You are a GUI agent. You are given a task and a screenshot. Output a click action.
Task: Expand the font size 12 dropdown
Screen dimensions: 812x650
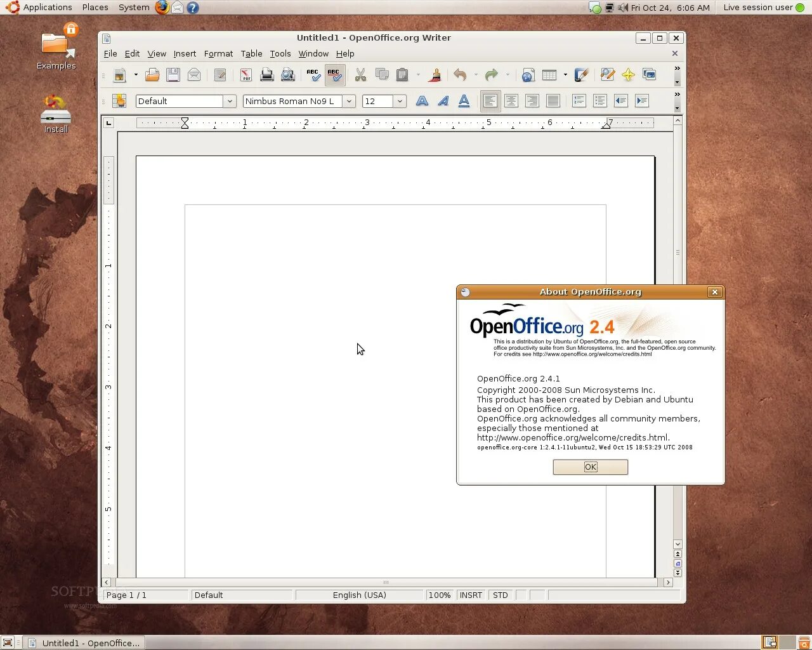pos(400,101)
